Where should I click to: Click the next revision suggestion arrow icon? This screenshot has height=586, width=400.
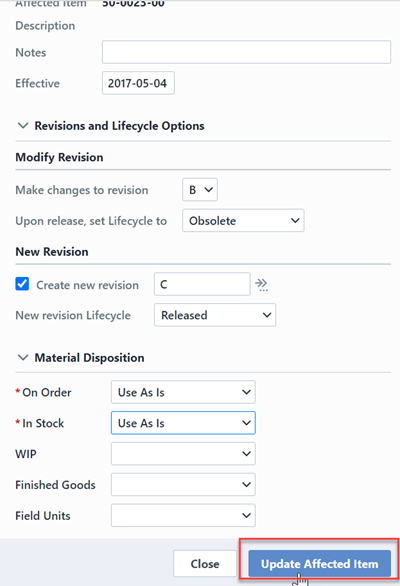click(x=261, y=284)
